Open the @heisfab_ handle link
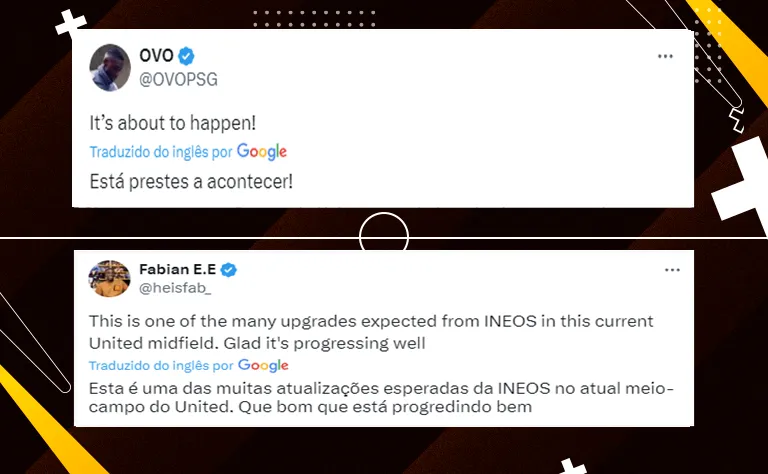The height and width of the screenshot is (474, 768). [175, 288]
